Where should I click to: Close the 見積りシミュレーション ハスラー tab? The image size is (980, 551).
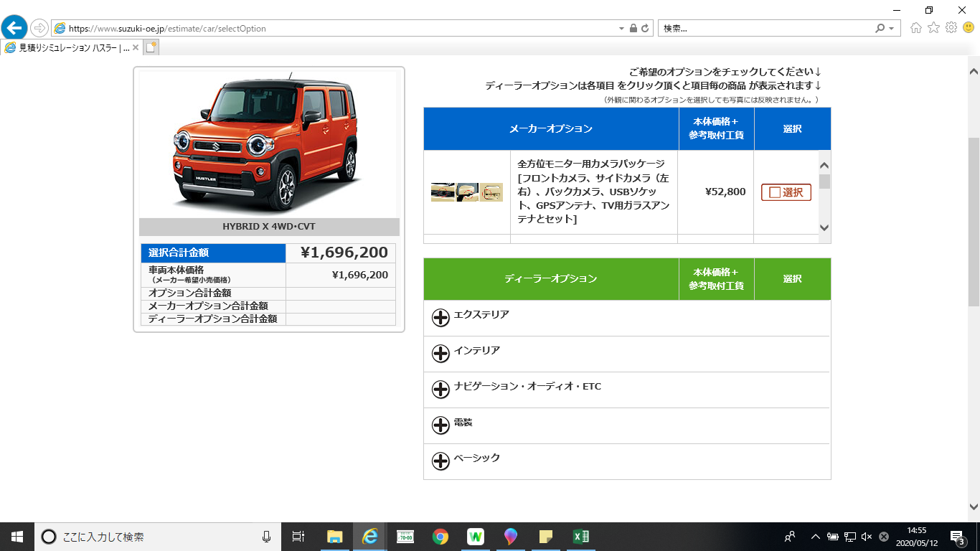click(x=136, y=48)
